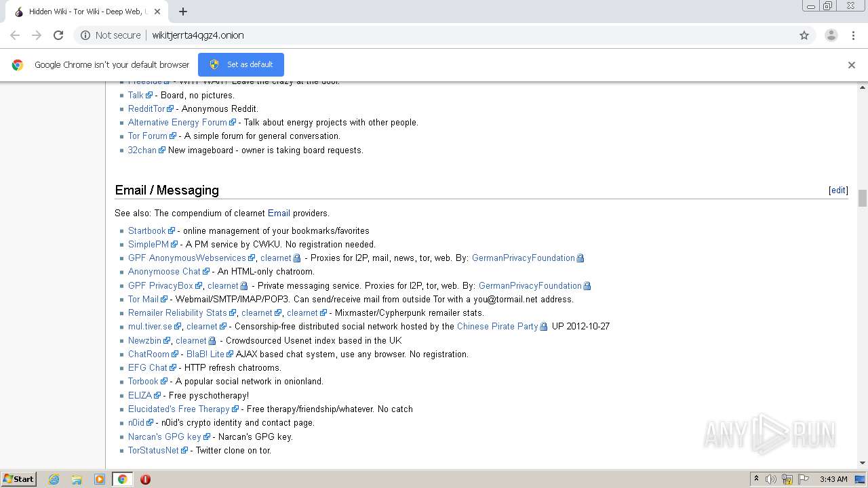Viewport: 868px width, 488px height.
Task: Open the mul.tiver.se link
Action: click(150, 326)
